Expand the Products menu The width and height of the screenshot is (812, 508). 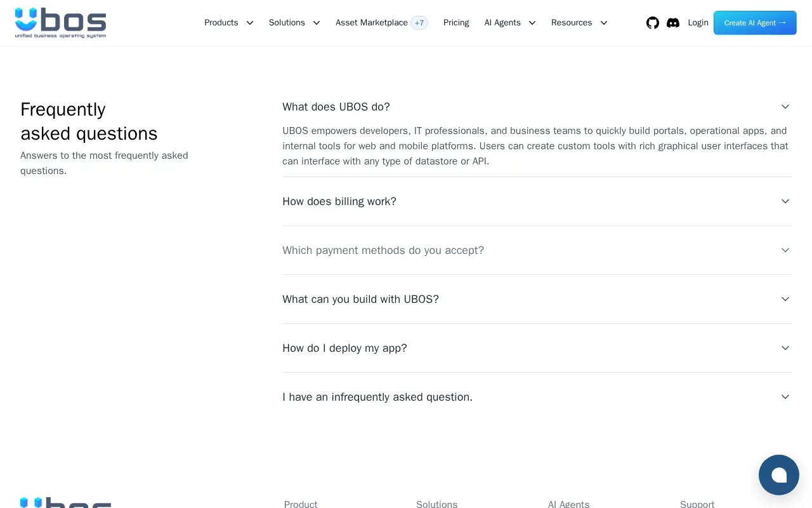(229, 23)
